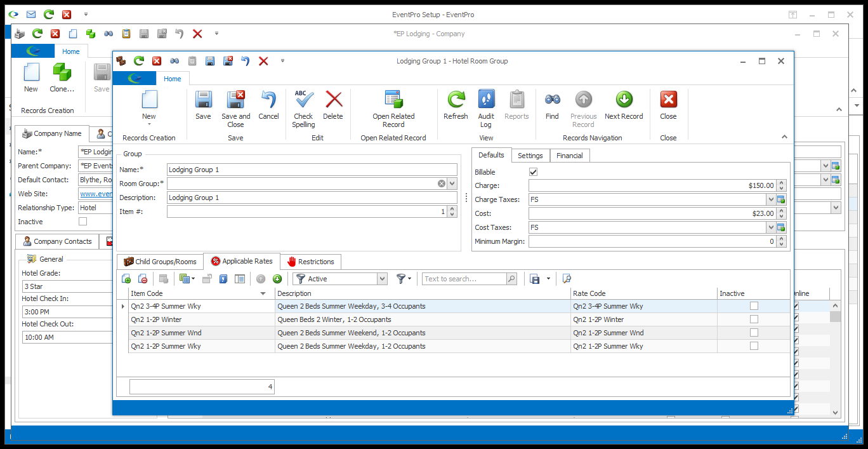Open the Active filter dropdown
The height and width of the screenshot is (449, 868).
click(x=382, y=279)
